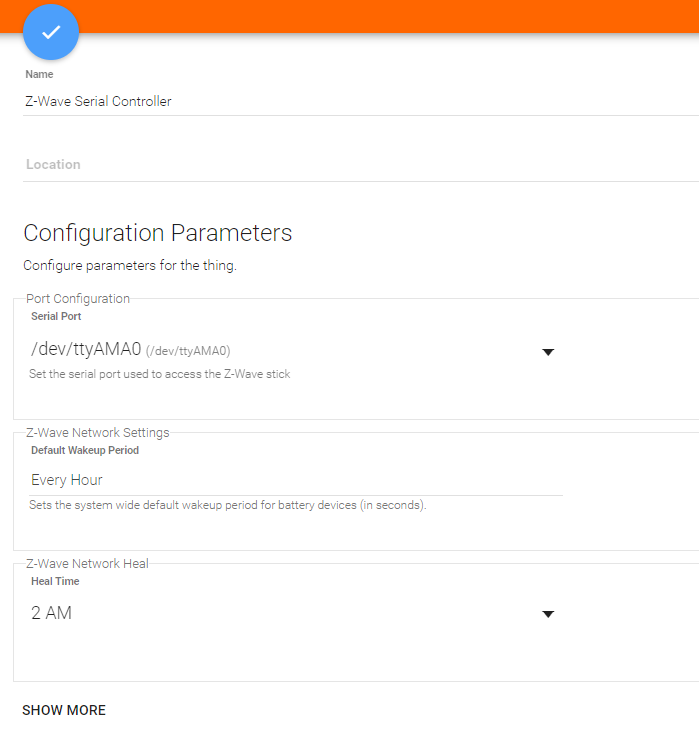The image size is (699, 743).
Task: Click the 2 AM heal time value
Action: [51, 613]
